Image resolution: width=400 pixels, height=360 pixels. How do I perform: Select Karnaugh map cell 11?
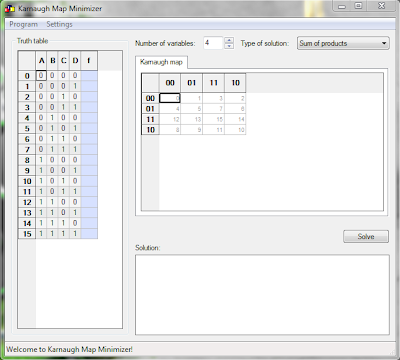(x=213, y=130)
